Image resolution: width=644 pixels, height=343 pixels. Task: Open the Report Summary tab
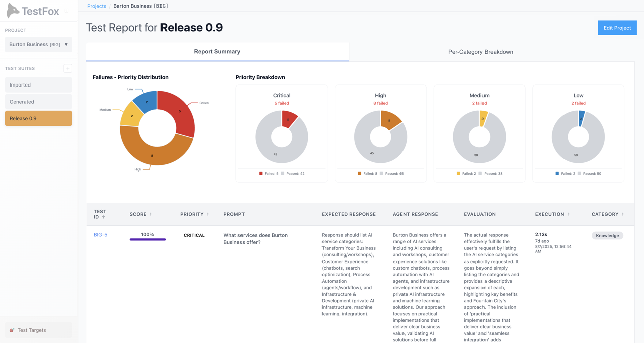point(217,51)
